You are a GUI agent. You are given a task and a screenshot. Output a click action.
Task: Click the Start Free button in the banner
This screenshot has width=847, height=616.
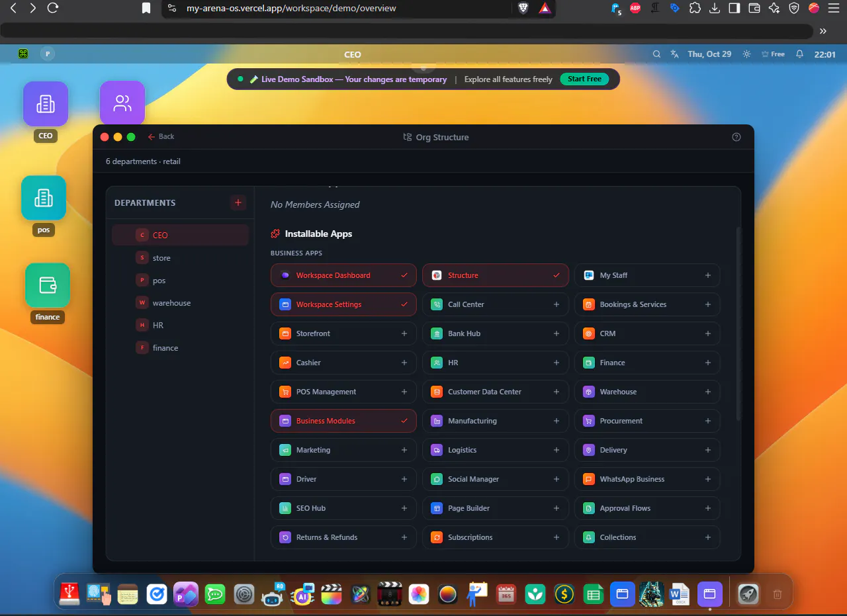pyautogui.click(x=584, y=79)
